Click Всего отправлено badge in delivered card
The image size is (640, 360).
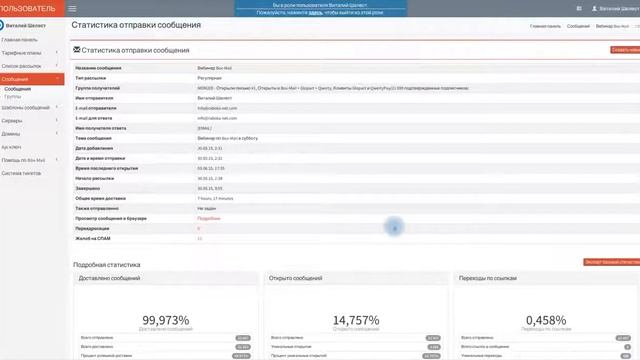pyautogui.click(x=243, y=338)
